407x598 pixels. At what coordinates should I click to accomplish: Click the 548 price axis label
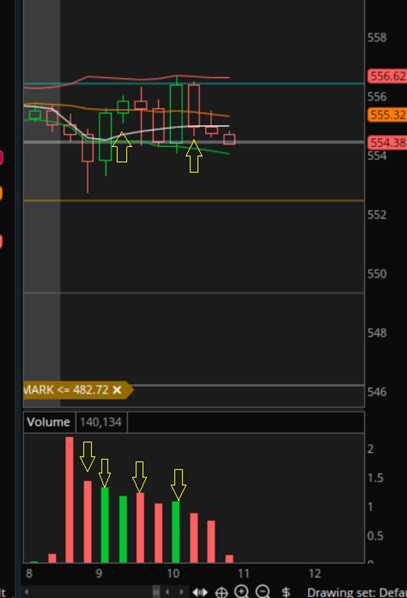click(x=377, y=333)
